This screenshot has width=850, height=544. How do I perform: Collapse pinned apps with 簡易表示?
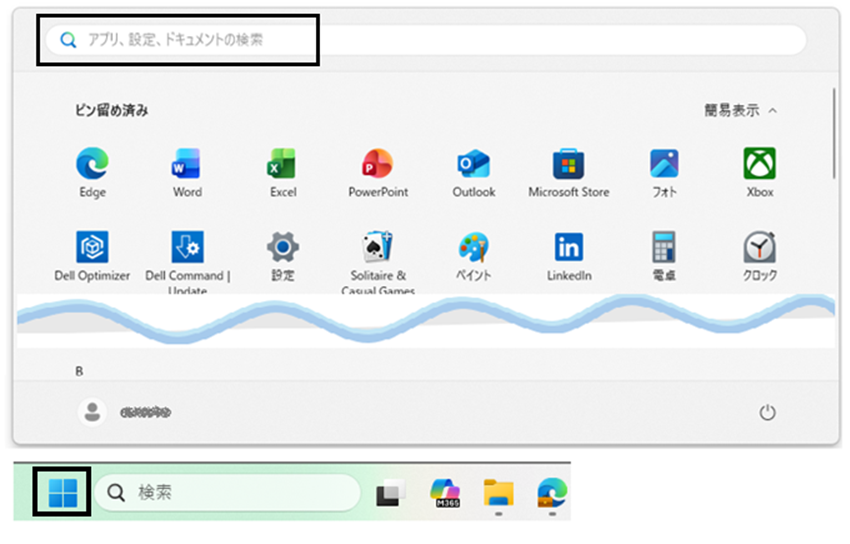(740, 111)
